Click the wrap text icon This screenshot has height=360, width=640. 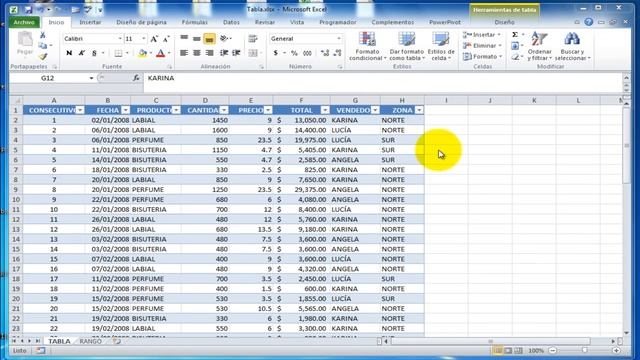click(253, 39)
